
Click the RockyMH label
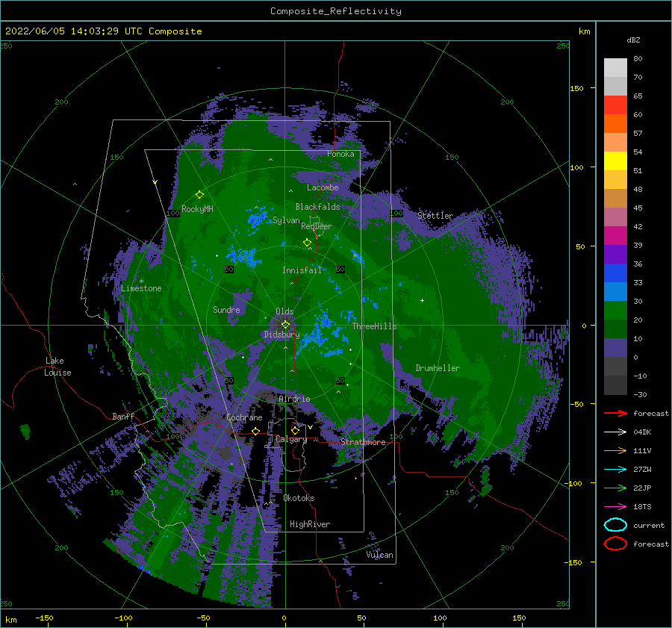point(197,209)
